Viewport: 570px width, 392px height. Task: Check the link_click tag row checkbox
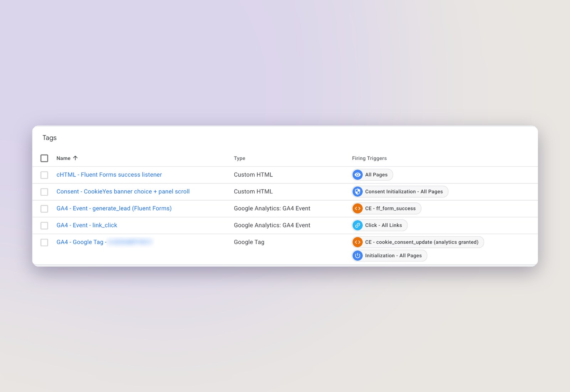click(44, 226)
